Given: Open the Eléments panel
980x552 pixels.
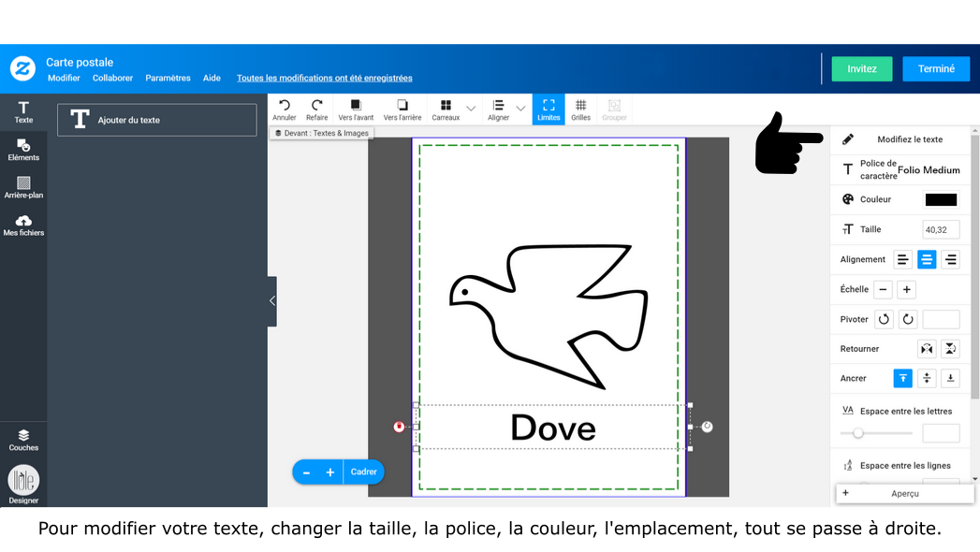Looking at the screenshot, I should (23, 150).
